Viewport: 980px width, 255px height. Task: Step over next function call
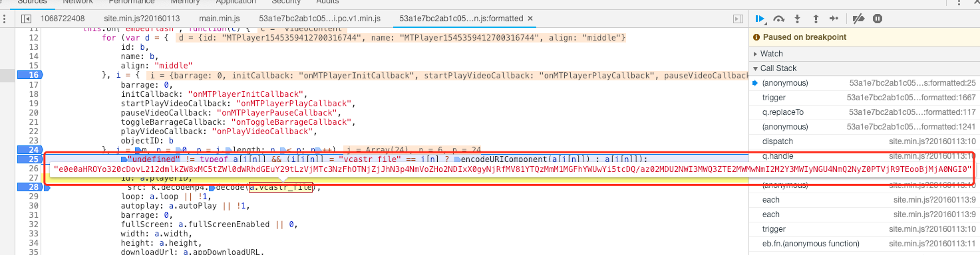[779, 19]
